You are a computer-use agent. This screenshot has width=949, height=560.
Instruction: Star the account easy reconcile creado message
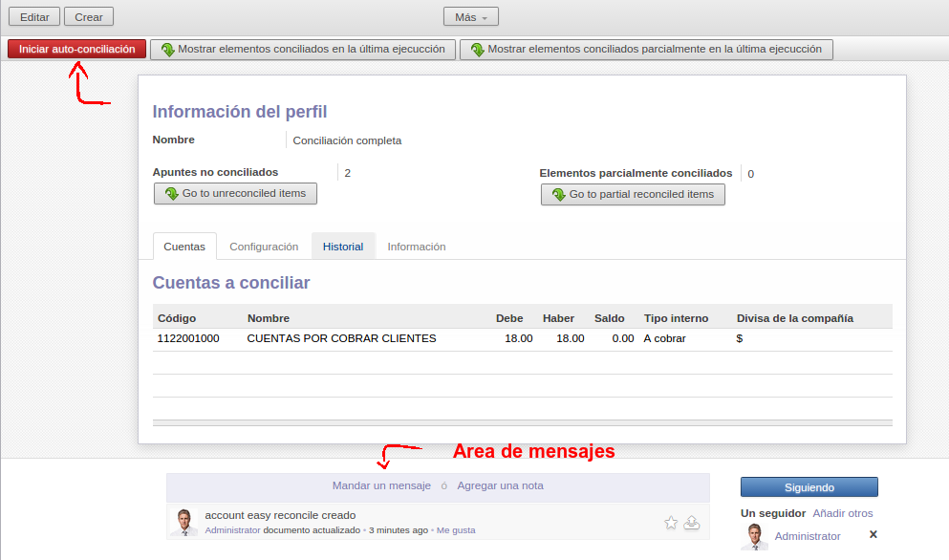coord(671,523)
